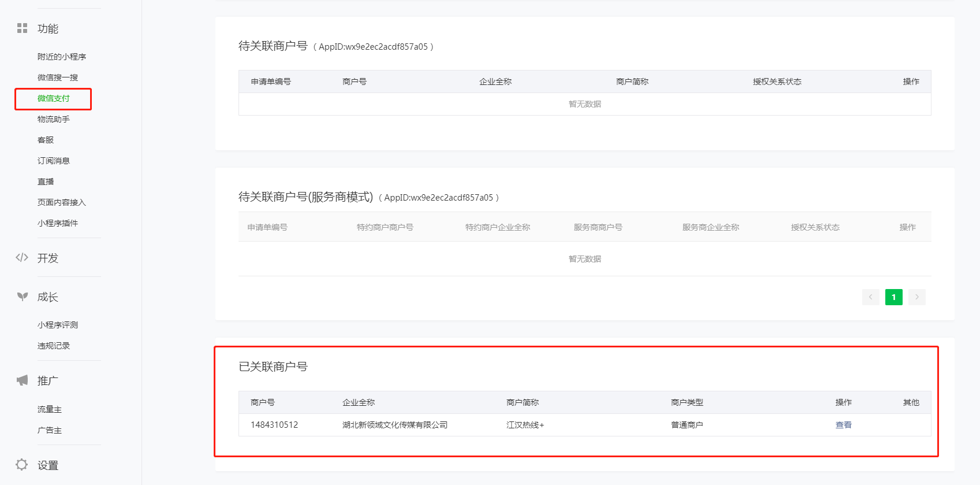Click 江汉热线+ merchant short name
This screenshot has width=980, height=485.
[x=526, y=425]
